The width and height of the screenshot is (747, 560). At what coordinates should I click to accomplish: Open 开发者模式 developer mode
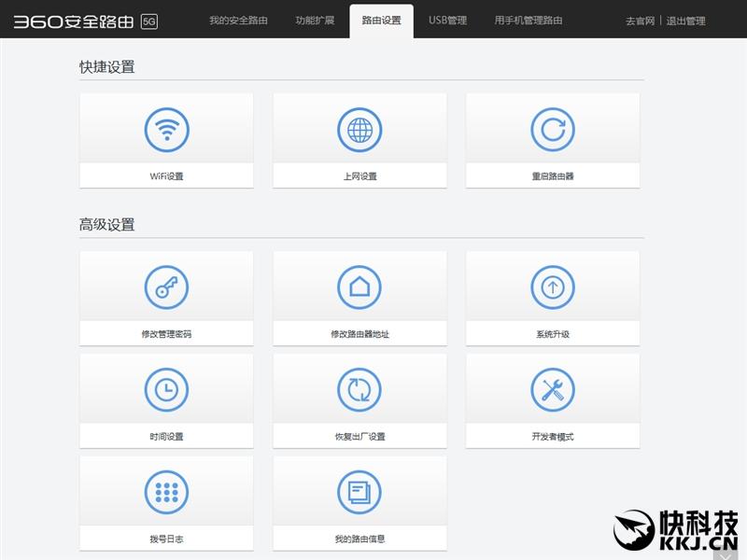point(553,393)
